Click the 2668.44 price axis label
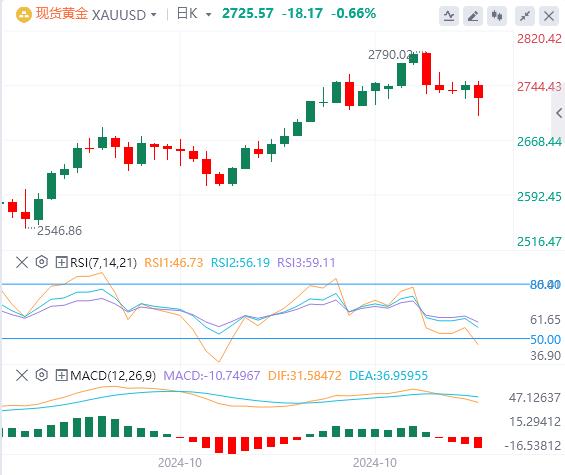Viewport: 565px width, 475px height. point(539,142)
